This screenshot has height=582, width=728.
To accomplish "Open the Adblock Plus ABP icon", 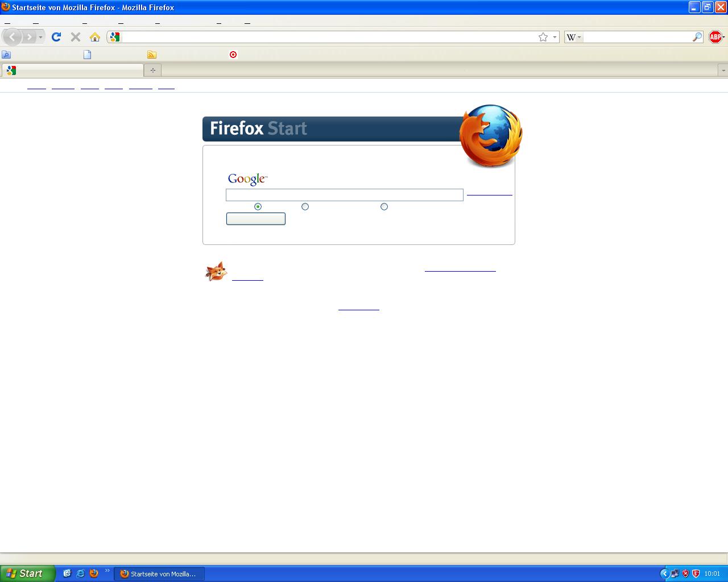I will [715, 37].
